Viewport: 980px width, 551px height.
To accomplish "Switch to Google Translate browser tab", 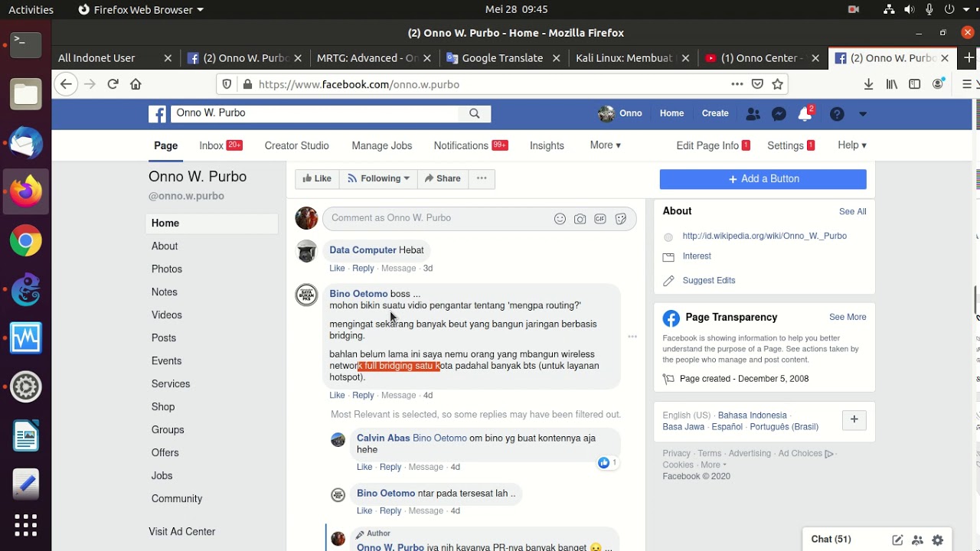I will 502,58.
